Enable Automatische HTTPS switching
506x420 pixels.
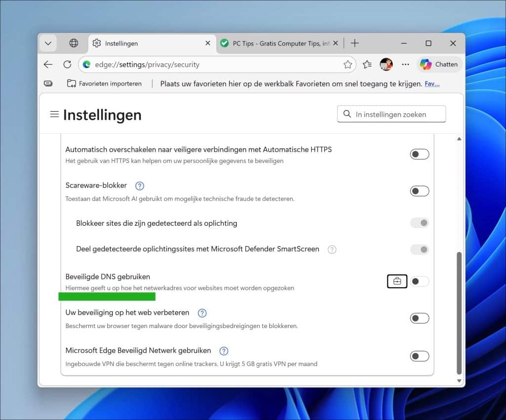tap(420, 154)
